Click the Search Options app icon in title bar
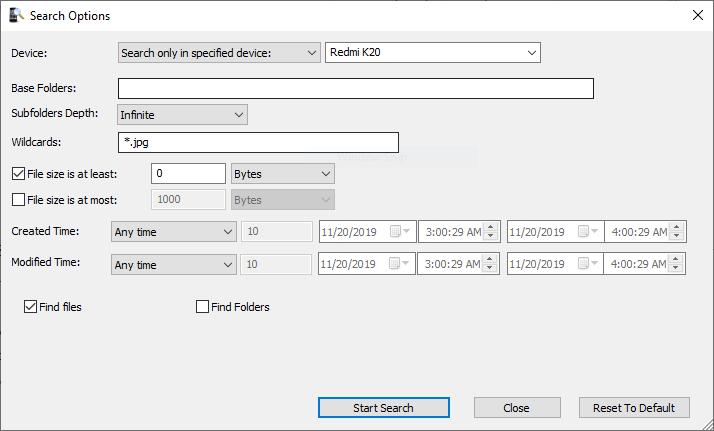714x431 pixels. [x=16, y=15]
